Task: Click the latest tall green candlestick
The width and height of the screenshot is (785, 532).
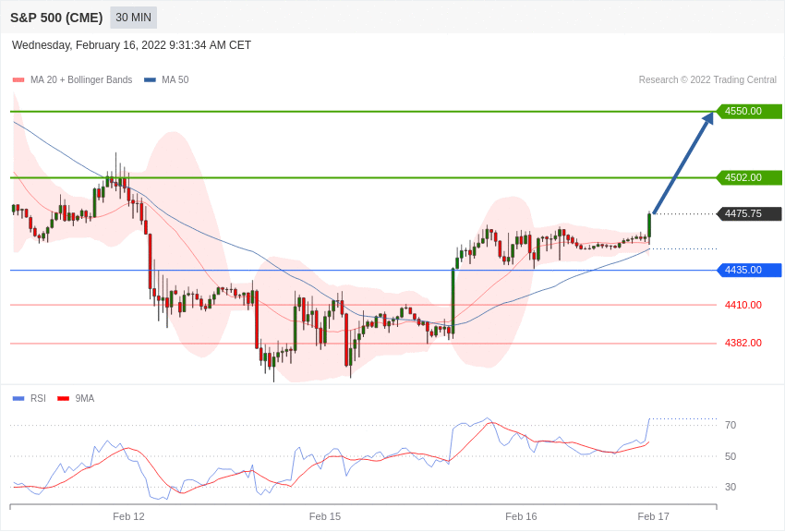Action: pyautogui.click(x=649, y=226)
